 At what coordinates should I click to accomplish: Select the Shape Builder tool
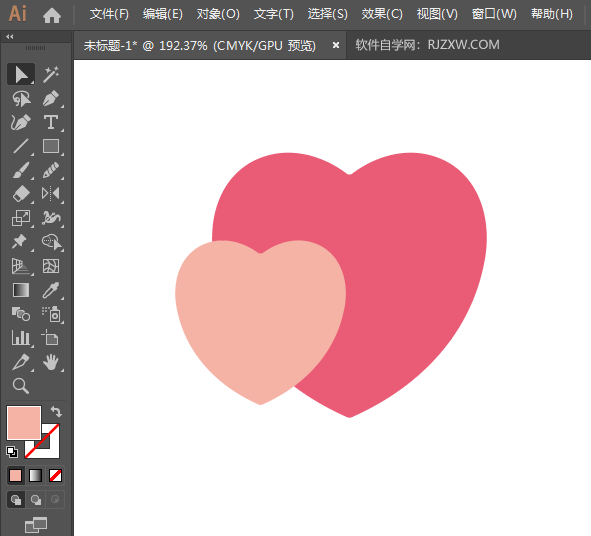pyautogui.click(x=51, y=242)
